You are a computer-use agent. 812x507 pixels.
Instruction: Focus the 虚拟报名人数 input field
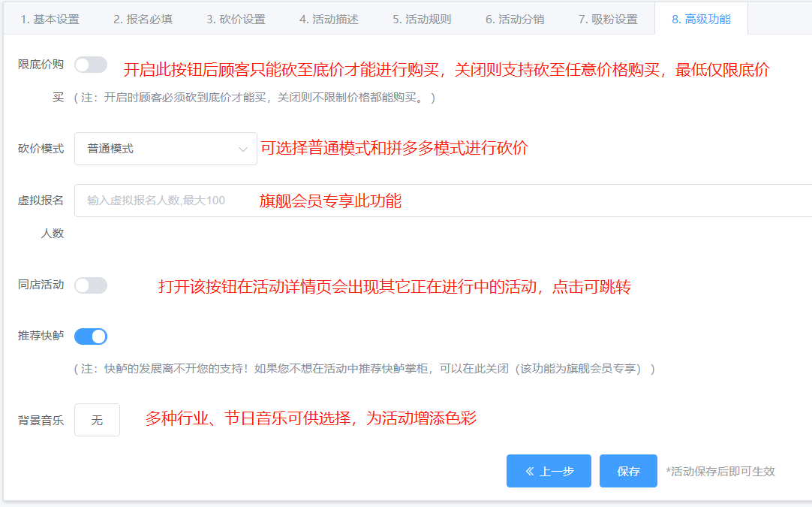point(443,201)
